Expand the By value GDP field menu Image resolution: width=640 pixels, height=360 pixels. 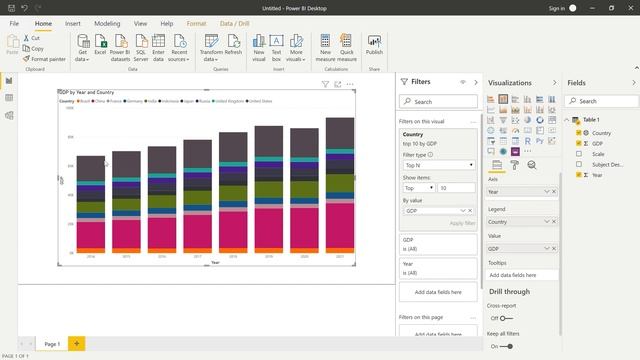point(463,211)
